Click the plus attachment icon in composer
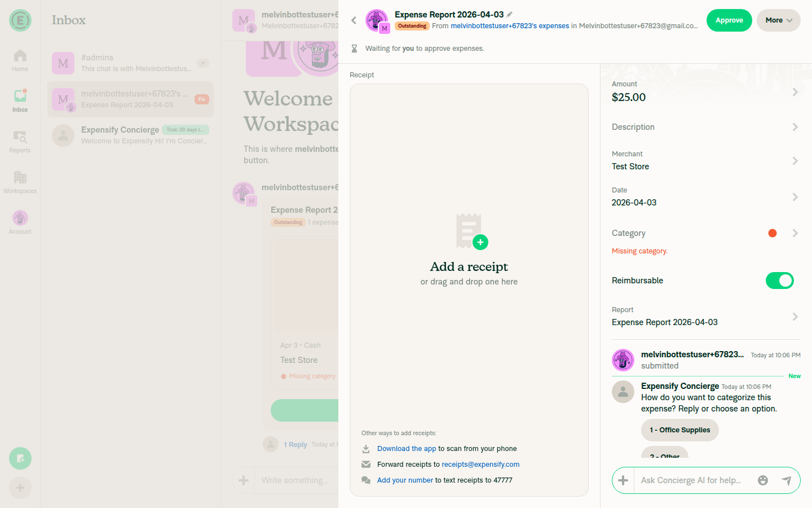Image resolution: width=812 pixels, height=508 pixels. [623, 480]
